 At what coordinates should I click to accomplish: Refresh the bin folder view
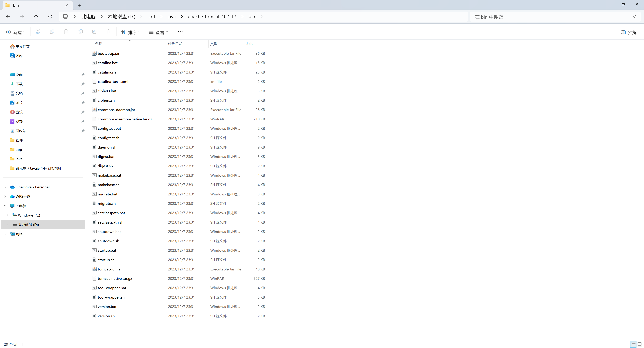coord(50,16)
